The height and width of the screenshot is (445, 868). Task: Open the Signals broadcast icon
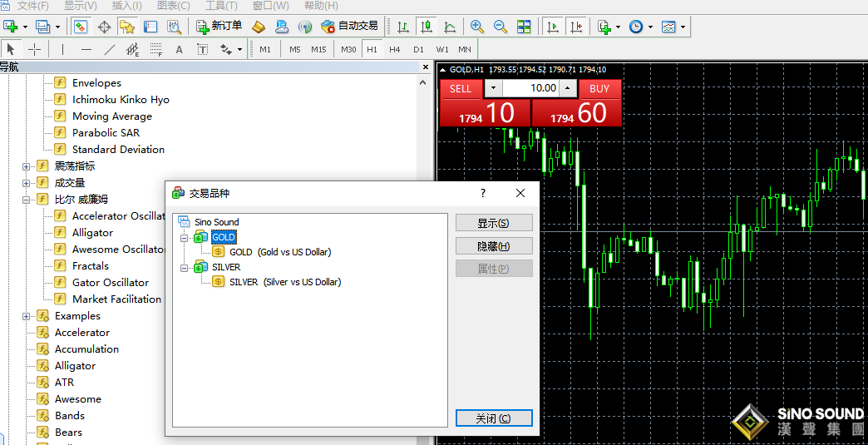click(305, 26)
